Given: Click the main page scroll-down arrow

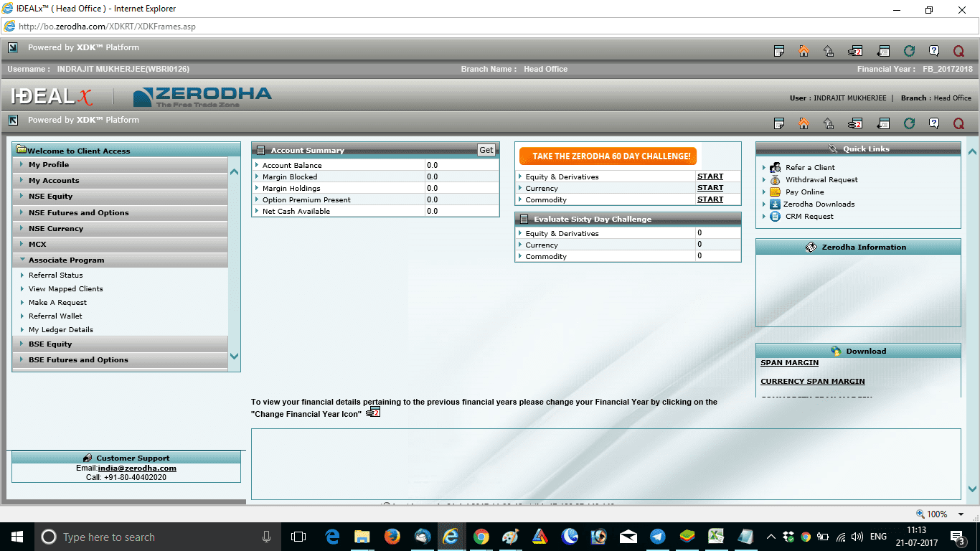Looking at the screenshot, I should (972, 489).
